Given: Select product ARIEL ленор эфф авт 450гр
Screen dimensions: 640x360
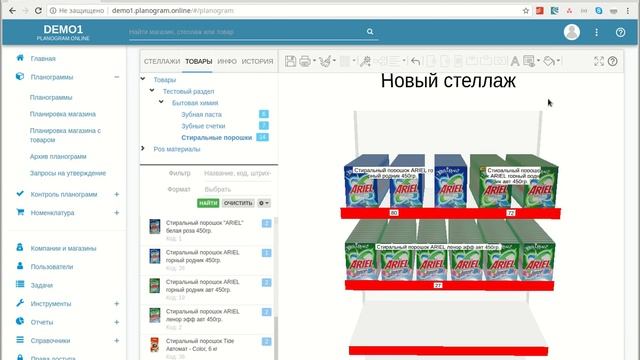Looking at the screenshot, I should (207, 319).
